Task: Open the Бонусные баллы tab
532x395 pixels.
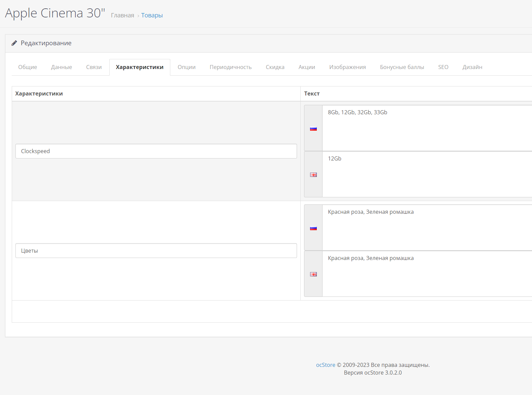Action: coord(402,67)
